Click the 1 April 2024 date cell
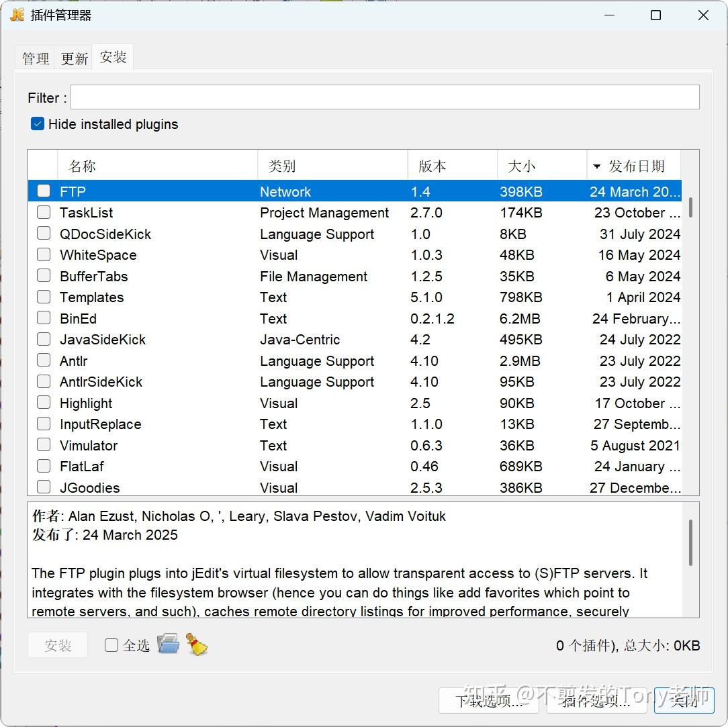The width and height of the screenshot is (728, 727). [x=643, y=297]
